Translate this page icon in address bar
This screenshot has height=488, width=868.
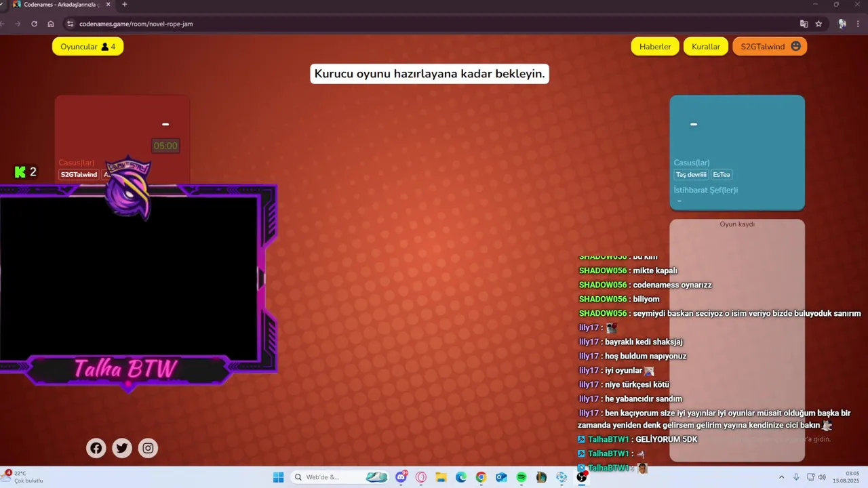[x=804, y=24]
